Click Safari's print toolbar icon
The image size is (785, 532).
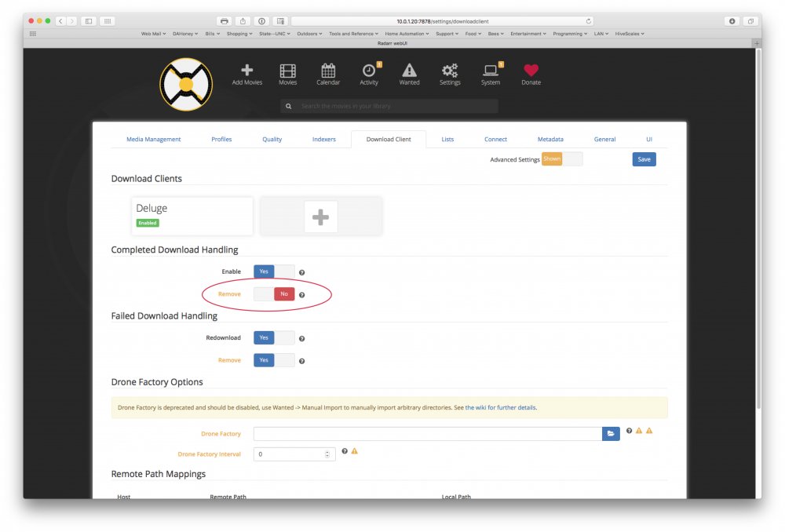[x=225, y=21]
